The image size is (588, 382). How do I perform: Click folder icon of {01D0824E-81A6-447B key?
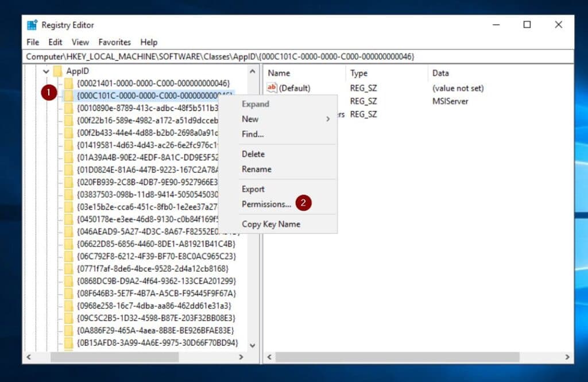click(69, 169)
